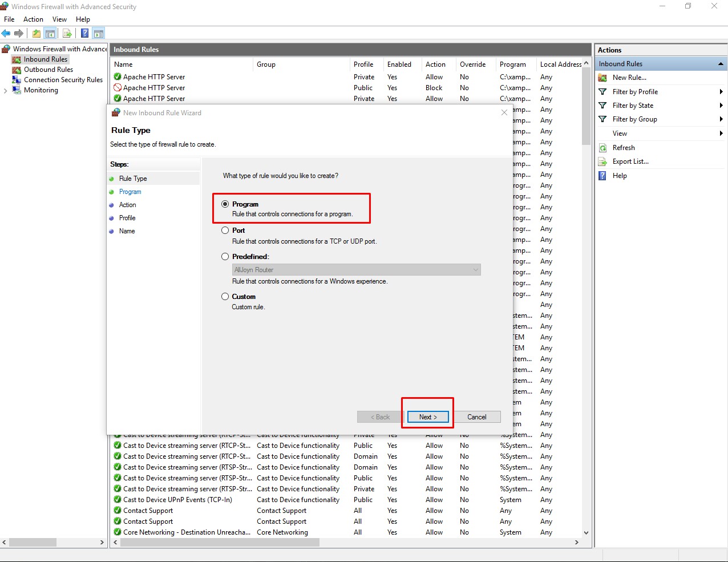
Task: Click New Rule... in Actions pane
Action: click(629, 78)
